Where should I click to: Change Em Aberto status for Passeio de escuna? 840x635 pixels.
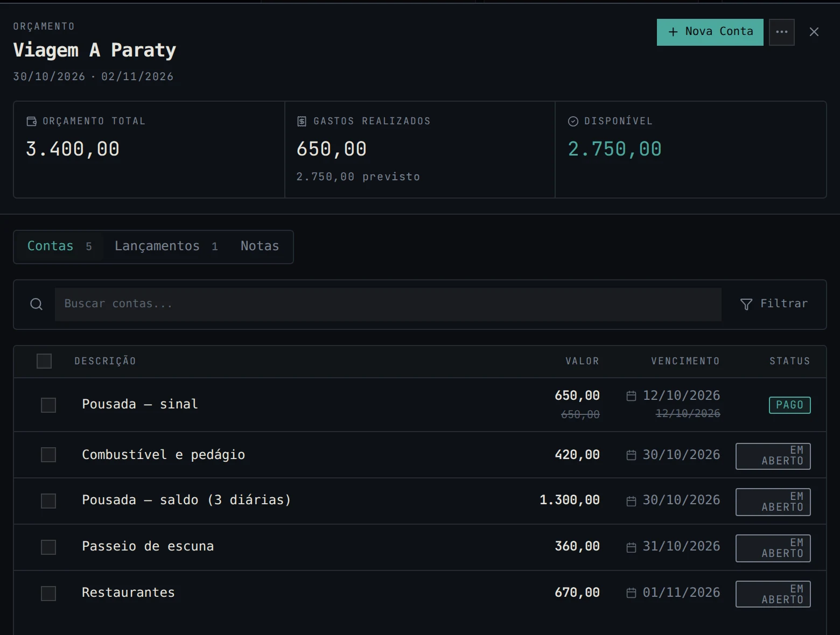tap(773, 548)
